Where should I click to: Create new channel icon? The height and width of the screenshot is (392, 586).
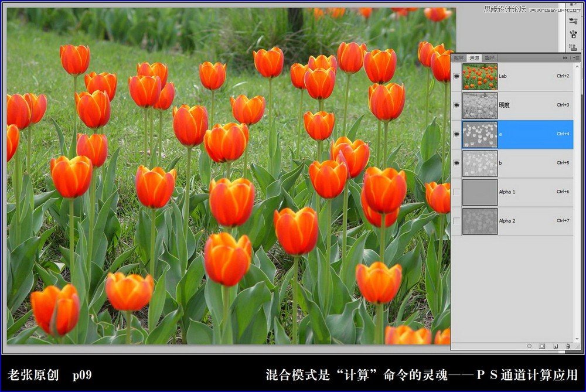556,346
